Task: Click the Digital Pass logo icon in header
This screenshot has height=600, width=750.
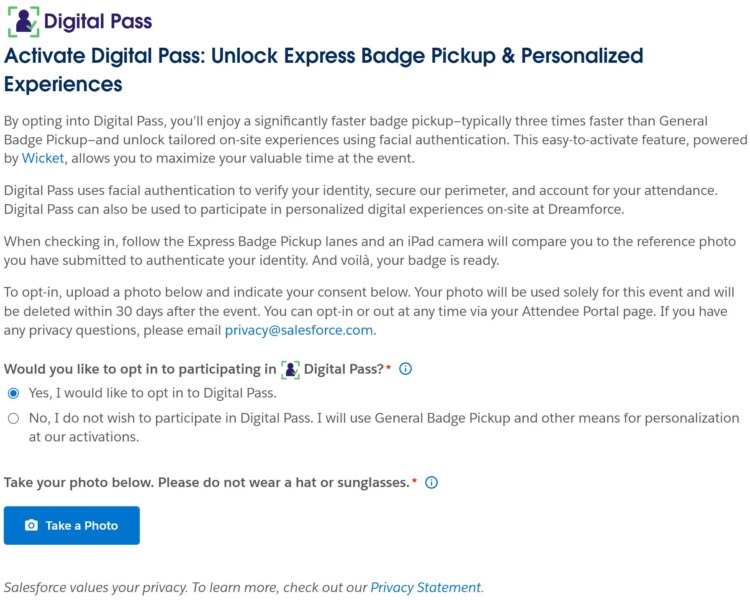Action: click(21, 21)
